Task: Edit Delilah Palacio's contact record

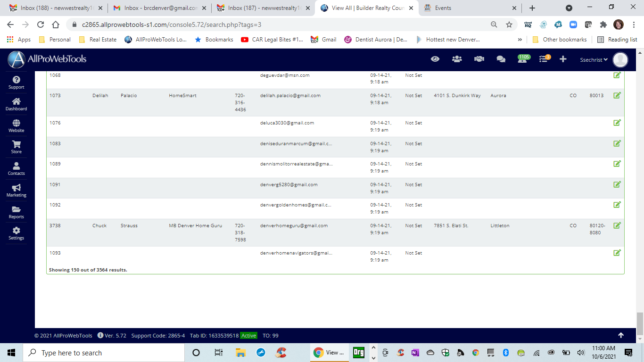Action: click(617, 95)
